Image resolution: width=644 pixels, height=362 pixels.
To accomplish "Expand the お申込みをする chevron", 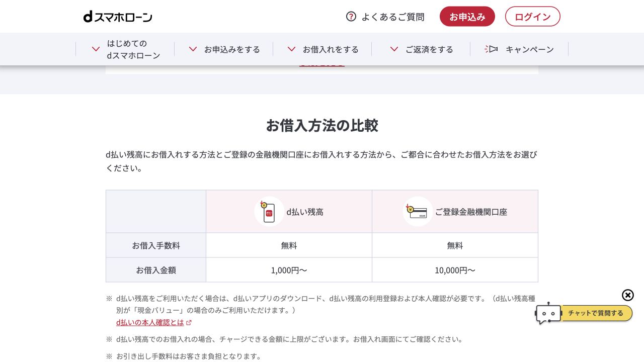I will tap(193, 49).
